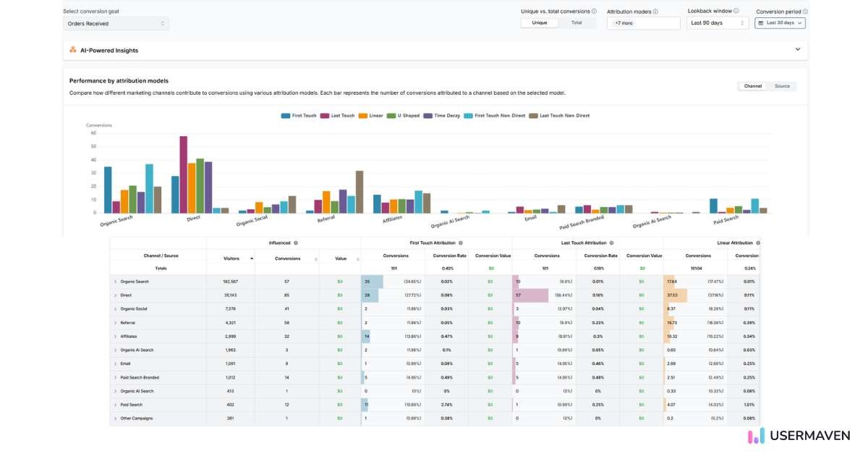The image size is (868, 456).
Task: Expand the Organic Search table row
Action: (115, 282)
